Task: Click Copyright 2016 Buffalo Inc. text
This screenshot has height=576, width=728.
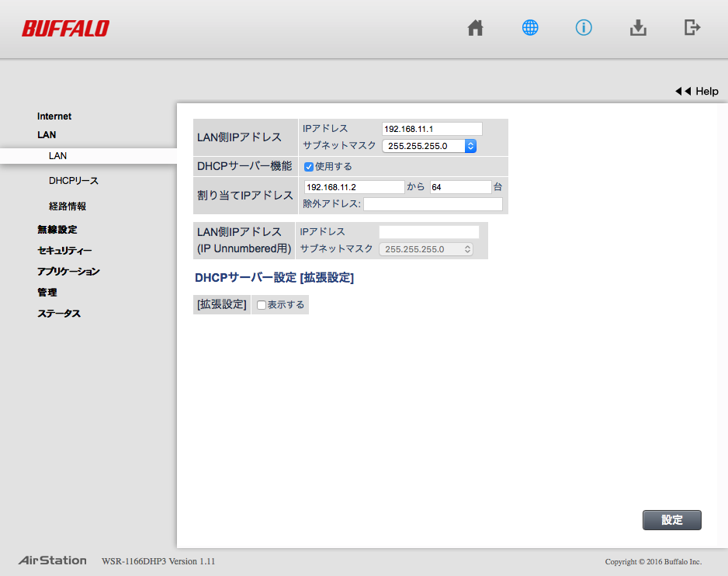Action: click(x=653, y=561)
